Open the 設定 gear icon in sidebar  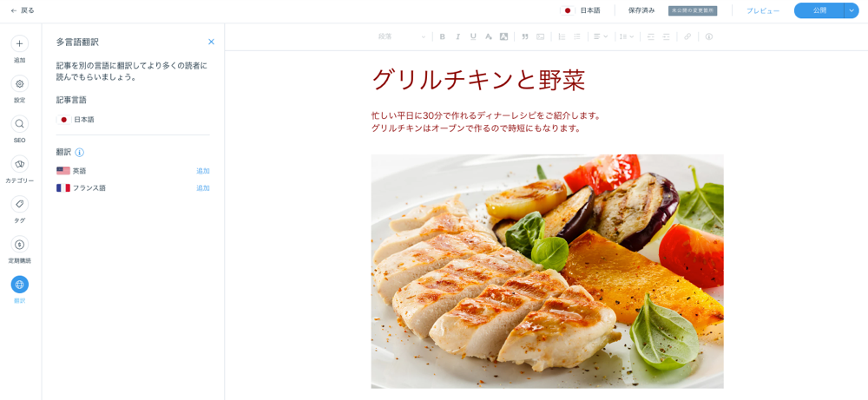coord(19,84)
